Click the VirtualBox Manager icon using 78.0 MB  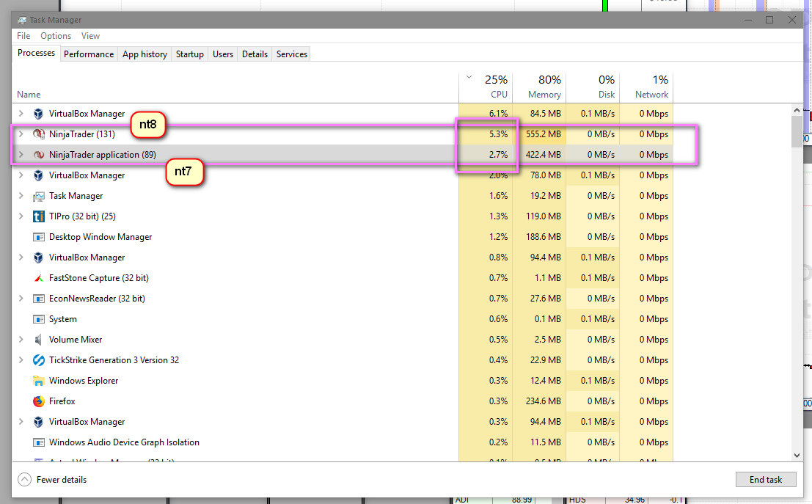tap(38, 175)
